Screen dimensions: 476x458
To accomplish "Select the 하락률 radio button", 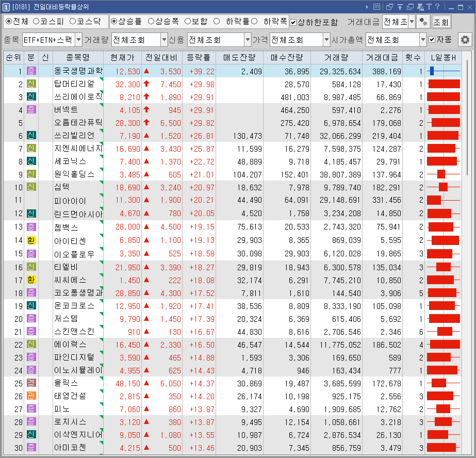I will click(x=217, y=21).
